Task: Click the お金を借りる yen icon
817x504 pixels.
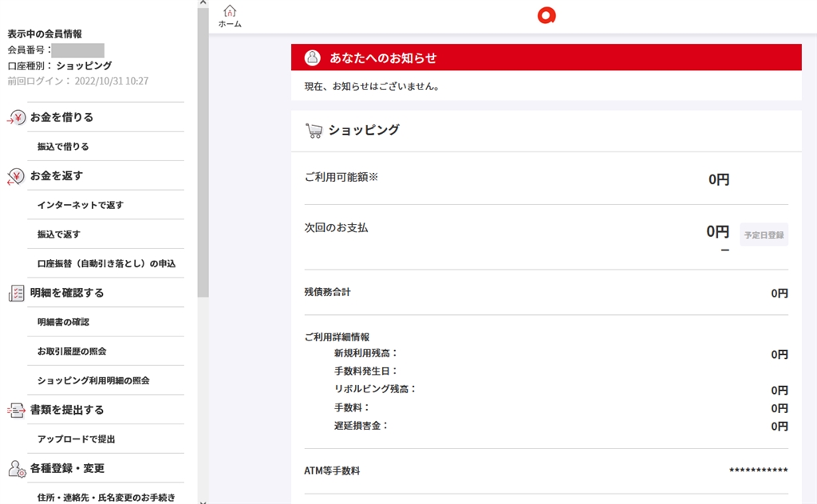Action: [x=16, y=118]
